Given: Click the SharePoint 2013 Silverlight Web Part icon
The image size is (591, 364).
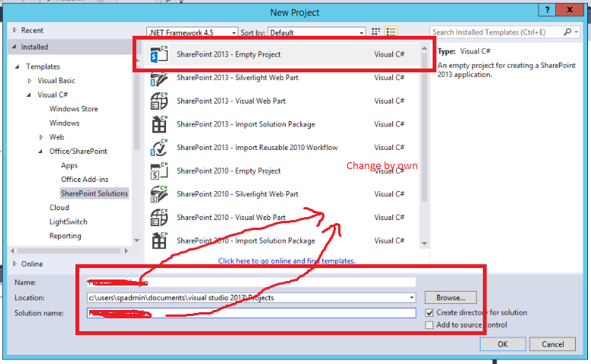Looking at the screenshot, I should pos(159,78).
